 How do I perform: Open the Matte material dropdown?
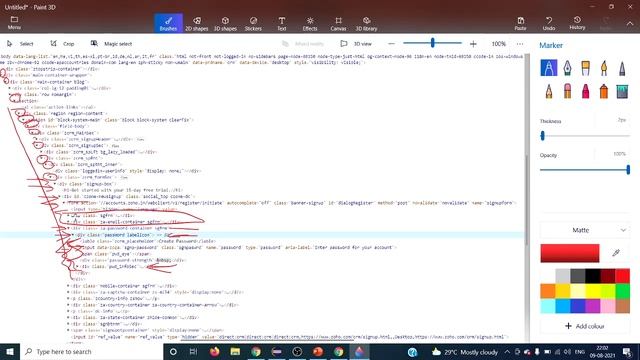pos(585,230)
